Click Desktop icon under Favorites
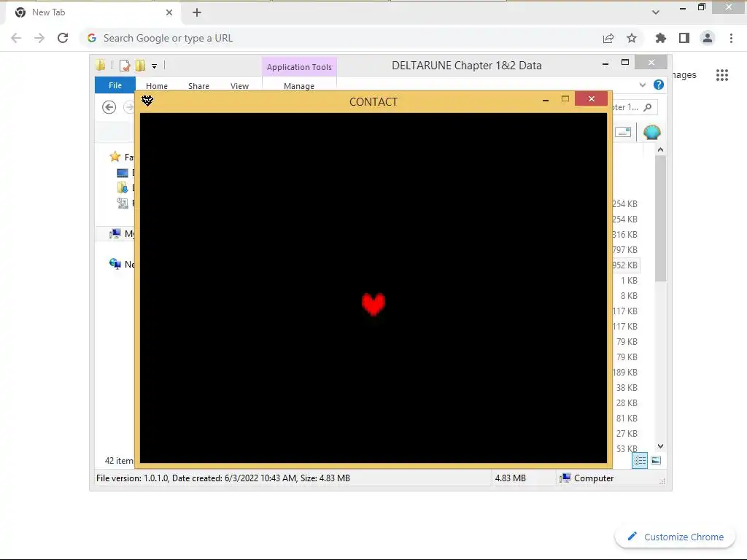This screenshot has width=747, height=560. click(123, 173)
